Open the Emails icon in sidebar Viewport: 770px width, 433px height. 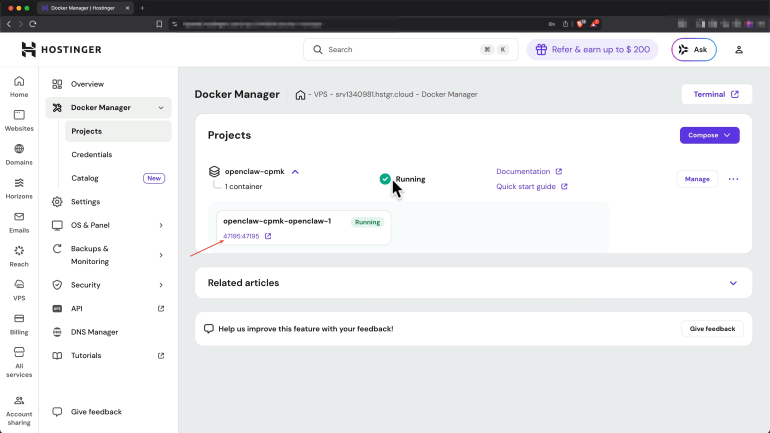point(19,218)
